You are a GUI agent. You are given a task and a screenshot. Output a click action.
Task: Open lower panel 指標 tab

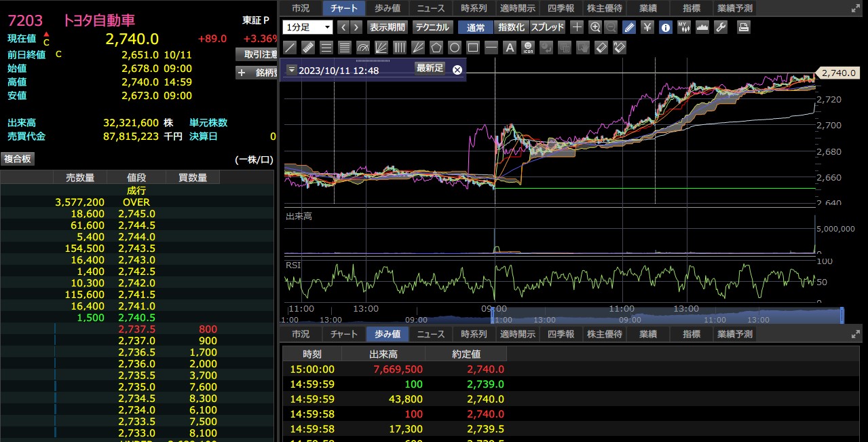tap(692, 334)
